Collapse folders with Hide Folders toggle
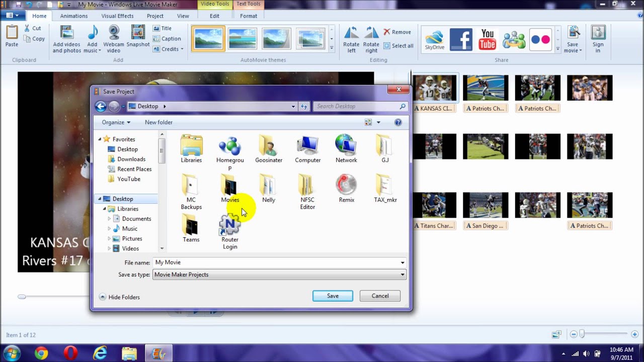This screenshot has height=362, width=644. (119, 297)
